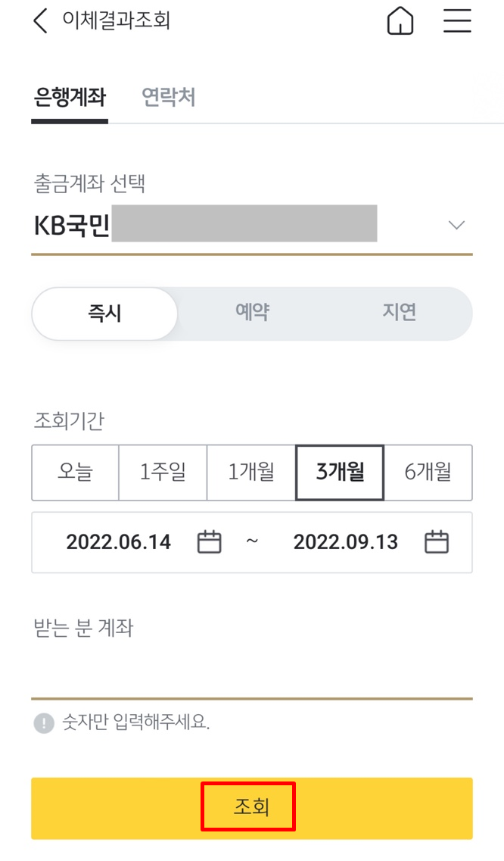This screenshot has height=861, width=504.
Task: Open the home screen via house icon
Action: [400, 21]
